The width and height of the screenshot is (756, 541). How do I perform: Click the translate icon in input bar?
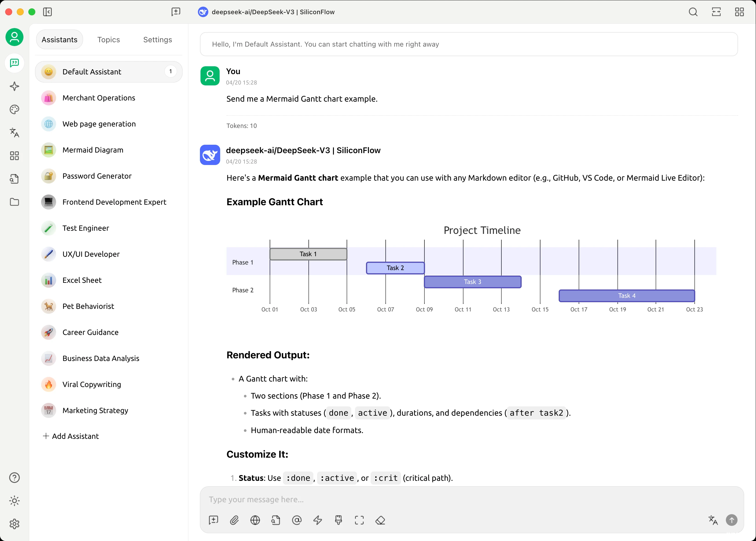pos(713,520)
